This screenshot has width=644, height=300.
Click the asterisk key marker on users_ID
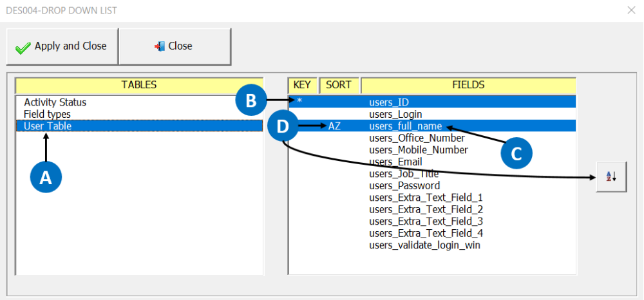[x=300, y=101]
